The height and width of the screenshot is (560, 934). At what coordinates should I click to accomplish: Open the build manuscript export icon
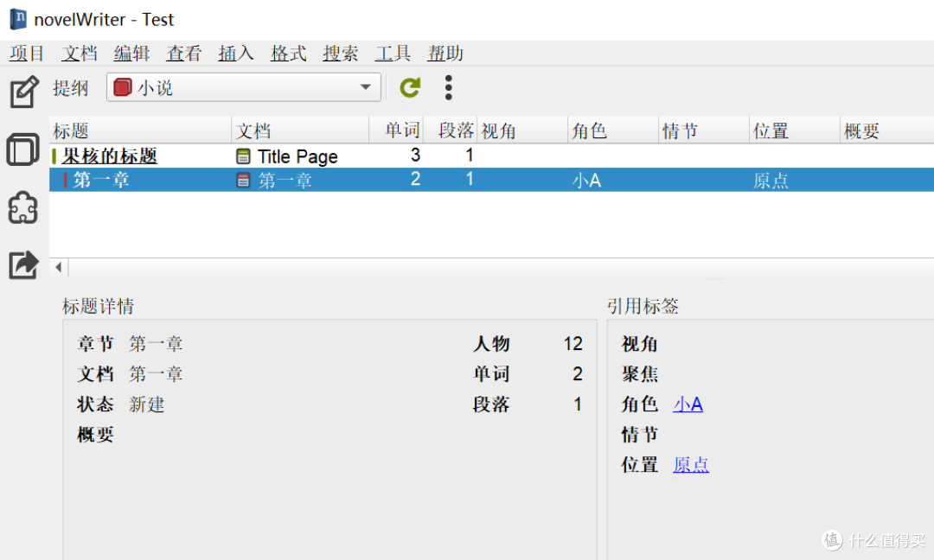tap(24, 264)
